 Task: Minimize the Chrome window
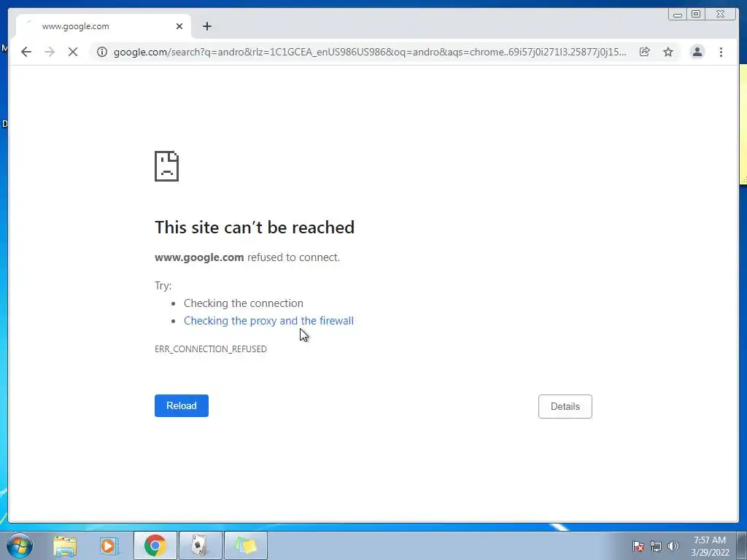[x=678, y=15]
